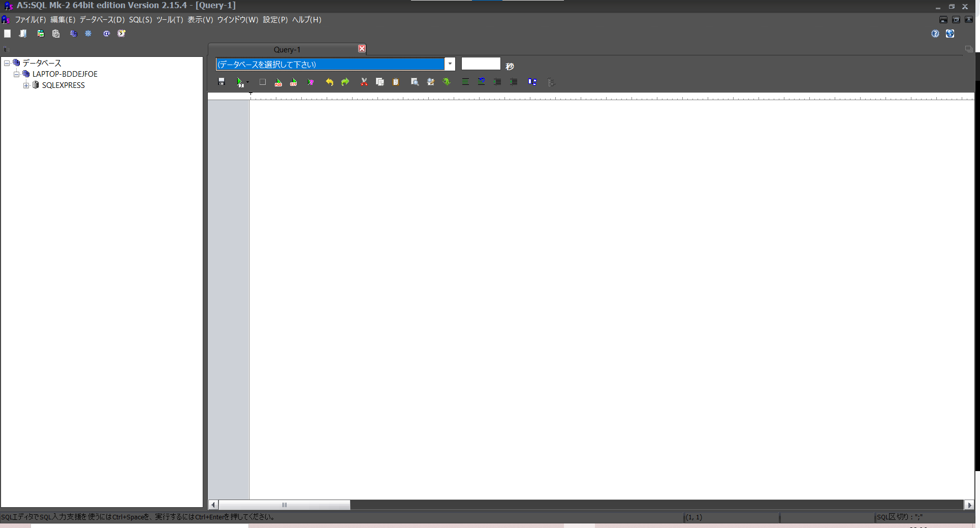The height and width of the screenshot is (528, 980).
Task: Cut selection with the scissors icon
Action: (x=364, y=82)
